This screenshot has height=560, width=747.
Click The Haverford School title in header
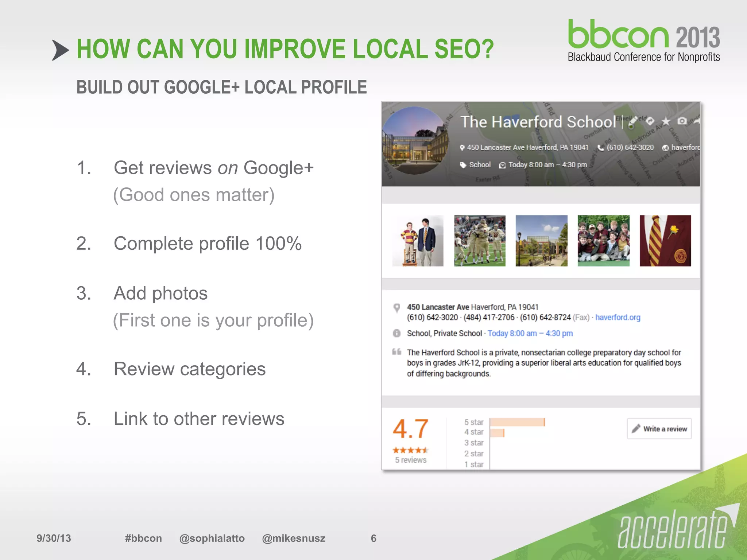tap(538, 122)
